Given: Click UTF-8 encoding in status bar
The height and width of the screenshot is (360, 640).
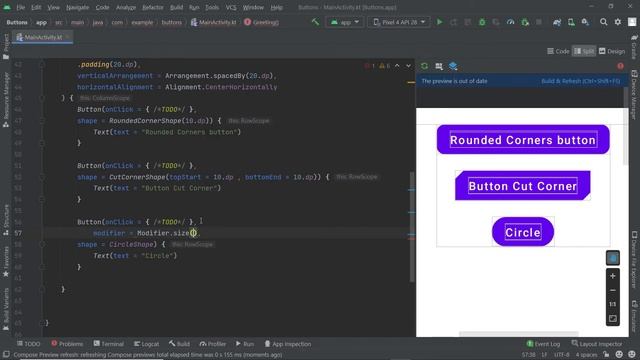Looking at the screenshot, I should pos(562,354).
